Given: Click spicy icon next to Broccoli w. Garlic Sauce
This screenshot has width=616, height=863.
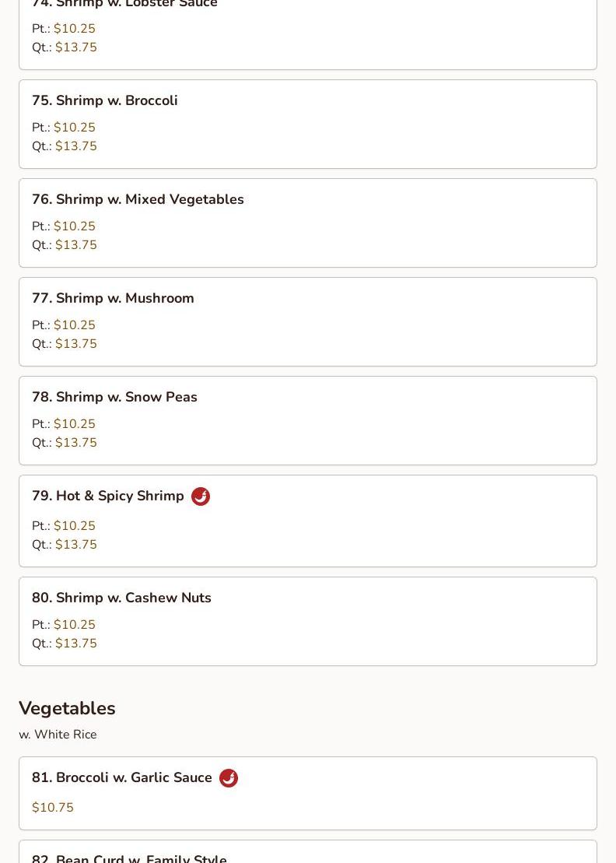Looking at the screenshot, I should click(x=229, y=778).
